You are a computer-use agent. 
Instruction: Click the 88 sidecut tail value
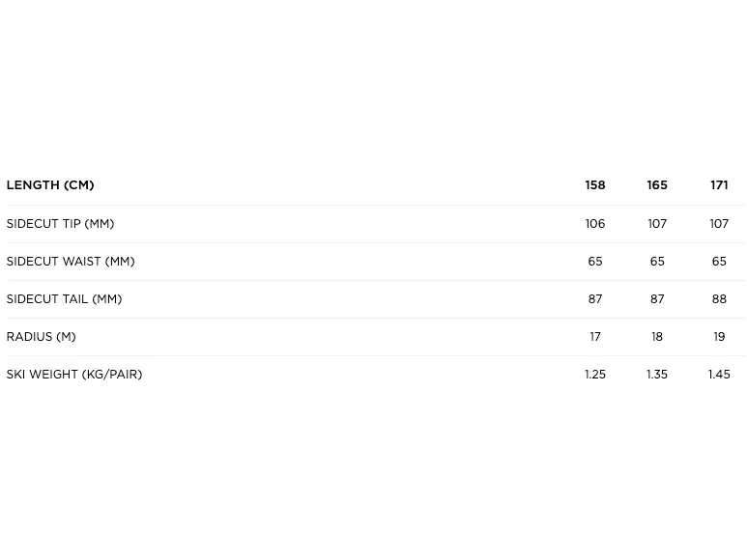[719, 298]
